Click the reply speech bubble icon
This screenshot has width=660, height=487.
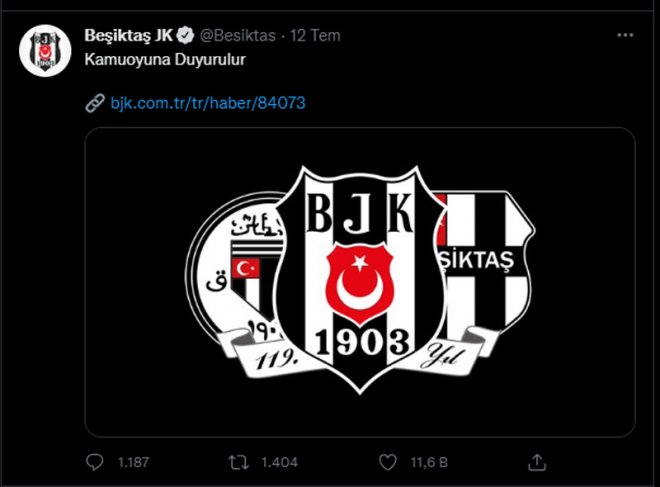pyautogui.click(x=95, y=462)
